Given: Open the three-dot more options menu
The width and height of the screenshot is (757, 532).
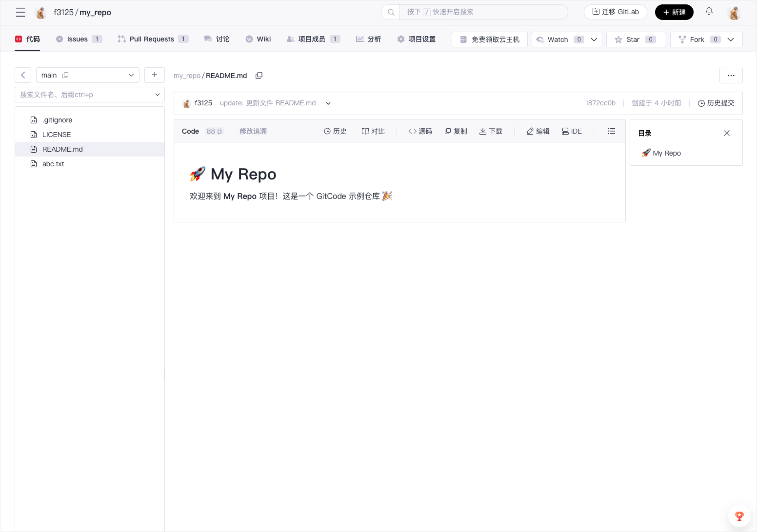Looking at the screenshot, I should pos(731,76).
